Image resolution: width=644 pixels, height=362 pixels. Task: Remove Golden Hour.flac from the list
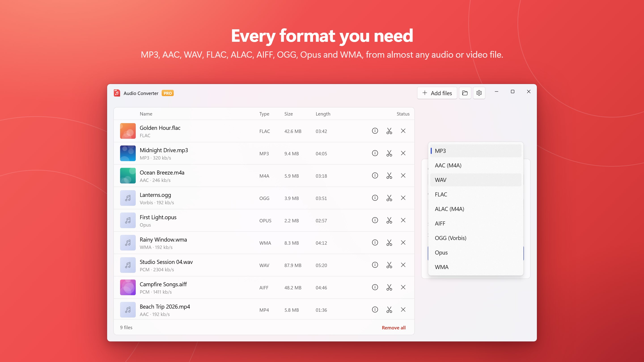point(403,131)
